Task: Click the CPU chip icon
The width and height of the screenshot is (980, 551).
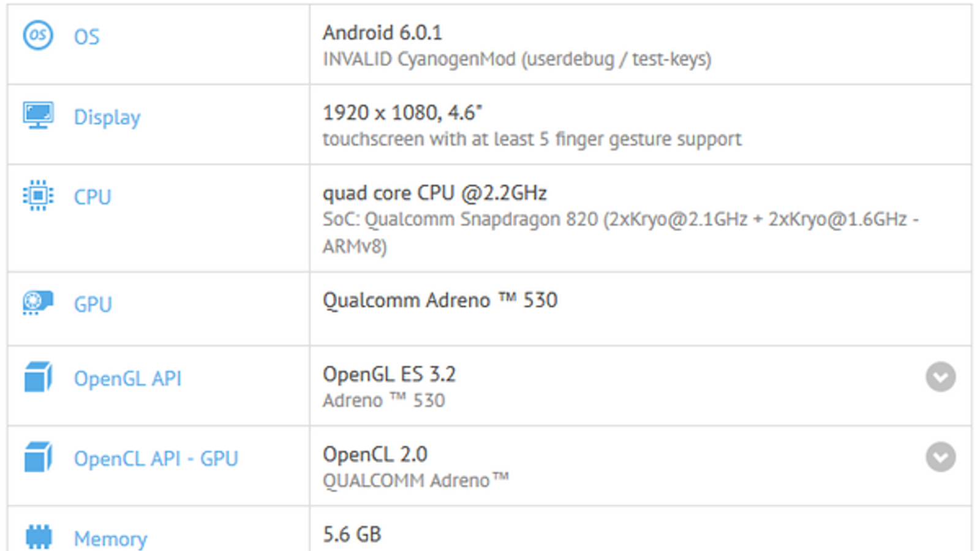Action: click(38, 195)
